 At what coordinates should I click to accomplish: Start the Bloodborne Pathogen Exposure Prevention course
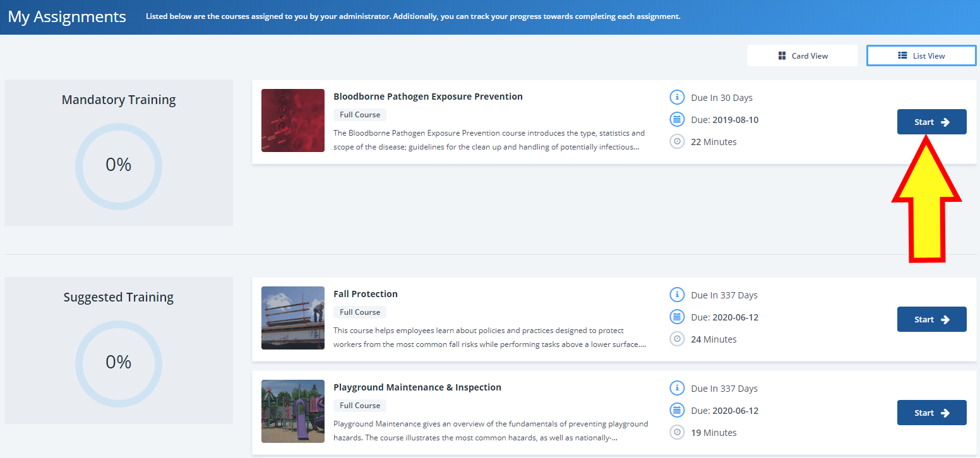(931, 122)
